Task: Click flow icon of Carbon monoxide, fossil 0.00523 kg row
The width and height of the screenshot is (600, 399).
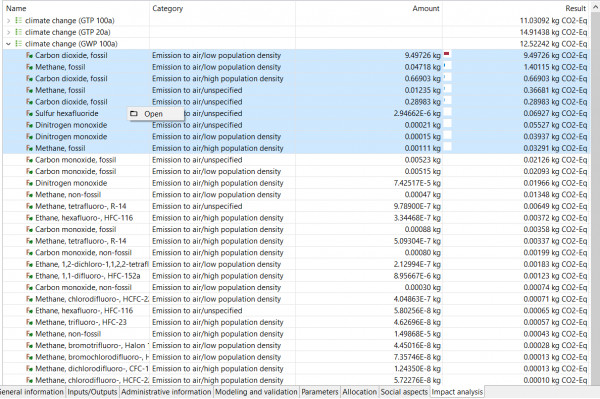Action: click(x=29, y=160)
